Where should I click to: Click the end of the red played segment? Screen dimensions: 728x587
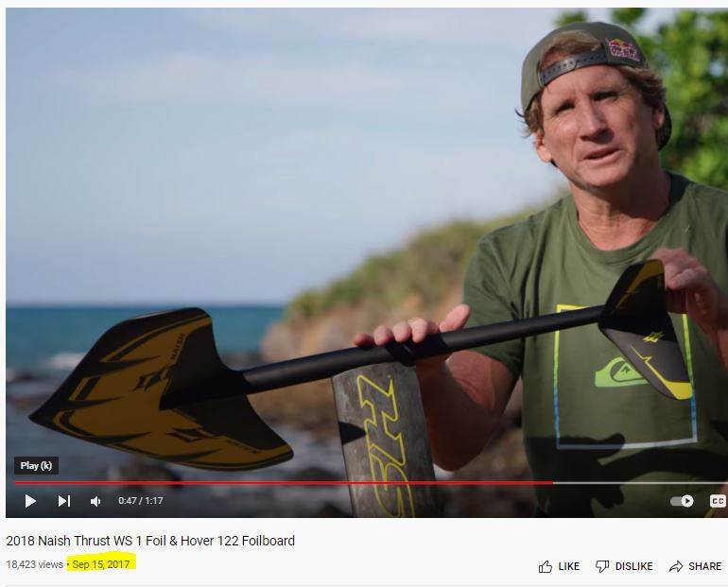coord(552,483)
